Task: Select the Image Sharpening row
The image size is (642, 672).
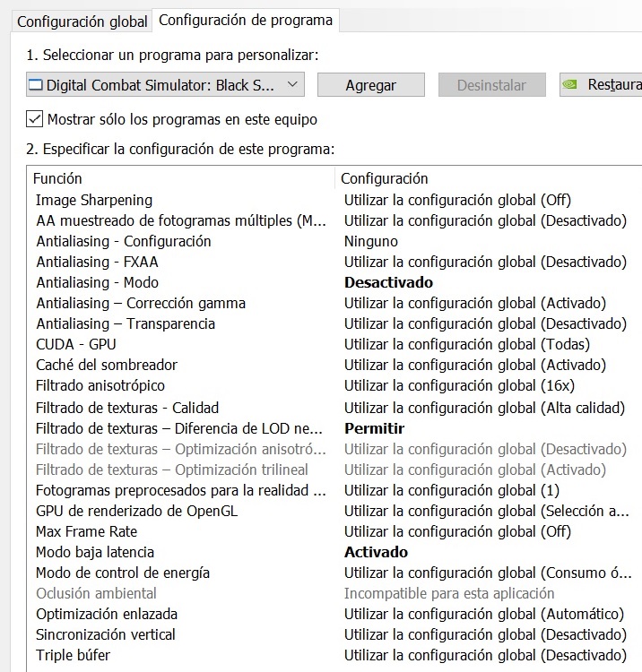Action: [334, 200]
